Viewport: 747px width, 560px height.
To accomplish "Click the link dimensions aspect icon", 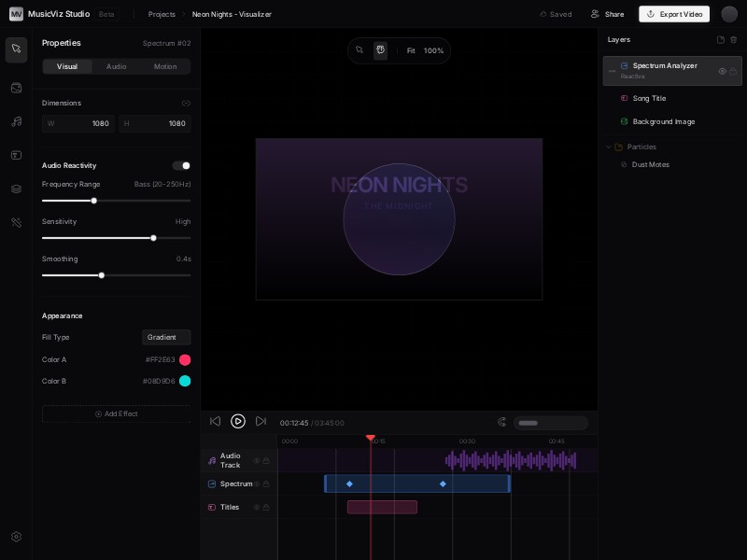I will tap(186, 104).
